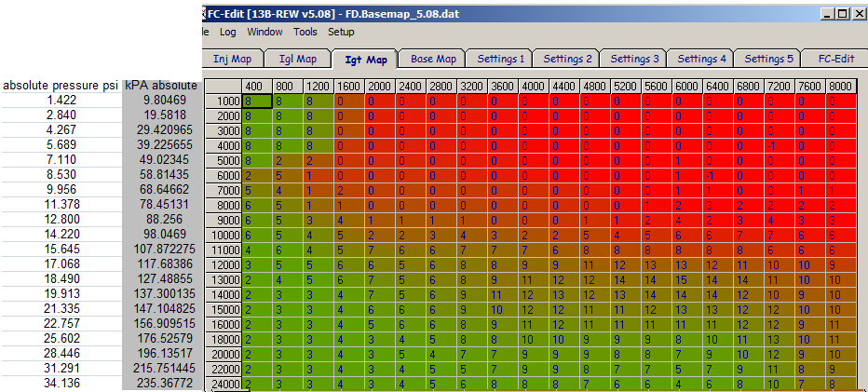Open the Log menu
Image resolution: width=868 pixels, height=392 pixels.
point(227,32)
